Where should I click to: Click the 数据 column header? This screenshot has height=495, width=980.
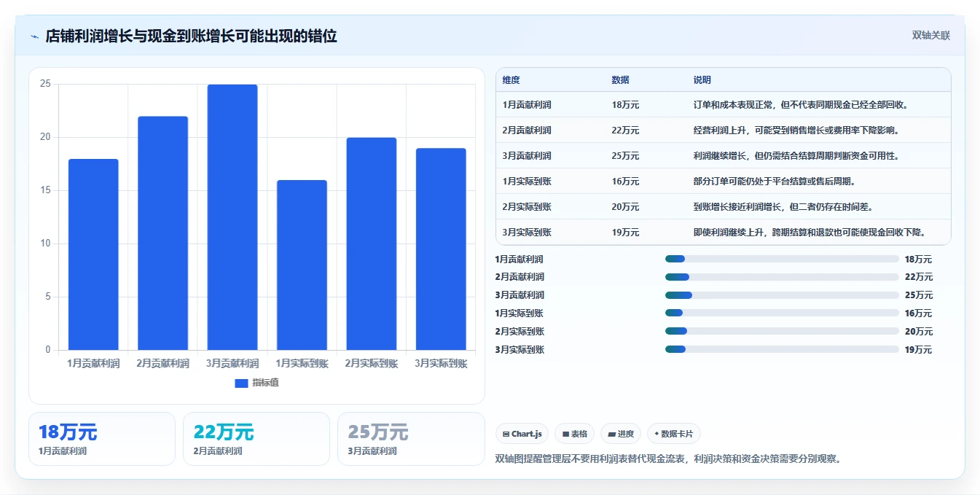click(x=621, y=80)
